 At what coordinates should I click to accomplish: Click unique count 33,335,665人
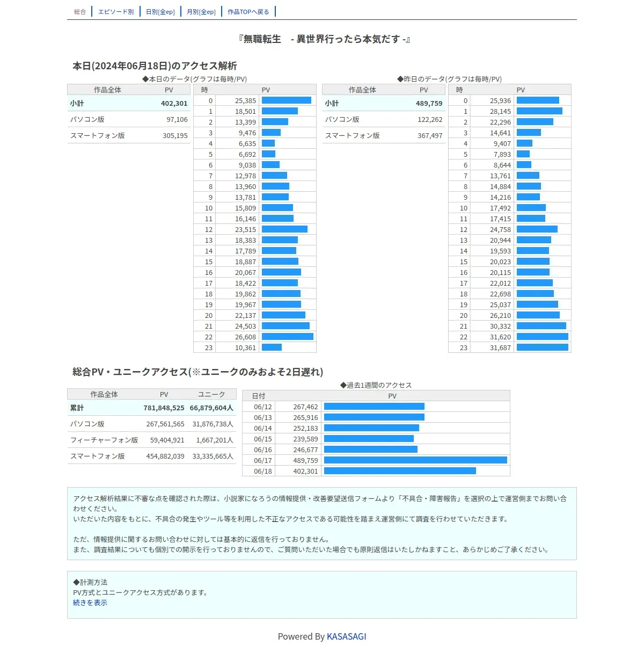213,456
